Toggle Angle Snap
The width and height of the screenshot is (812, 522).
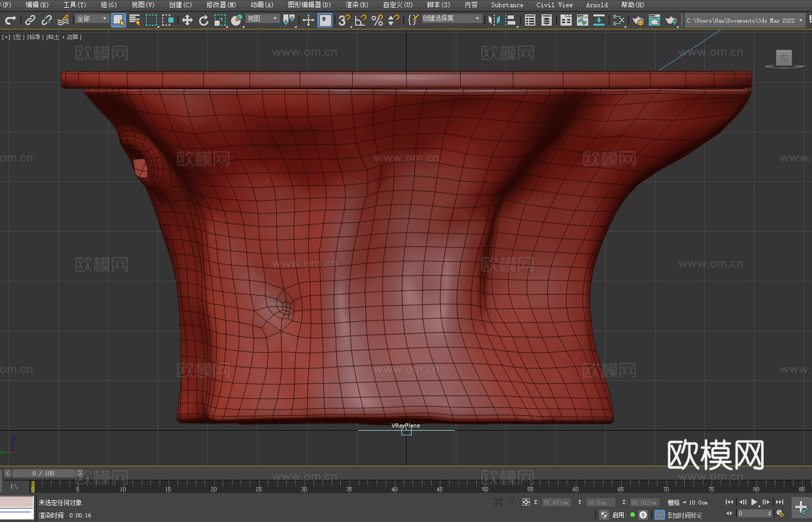[361, 20]
